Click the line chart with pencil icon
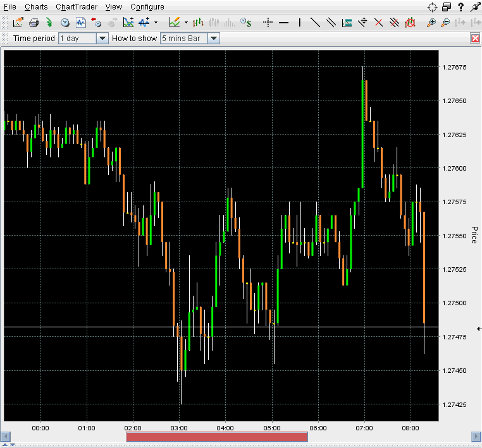This screenshot has height=448, width=482. (175, 22)
